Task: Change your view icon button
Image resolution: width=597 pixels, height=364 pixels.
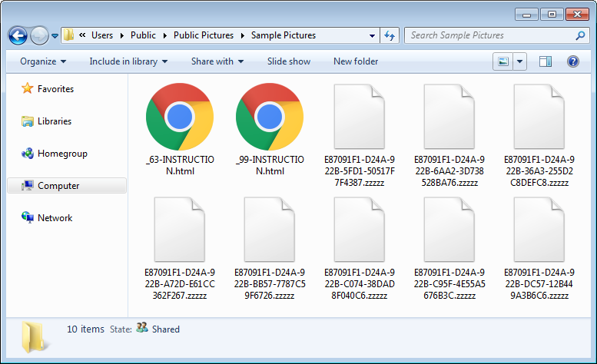Action: click(x=503, y=61)
